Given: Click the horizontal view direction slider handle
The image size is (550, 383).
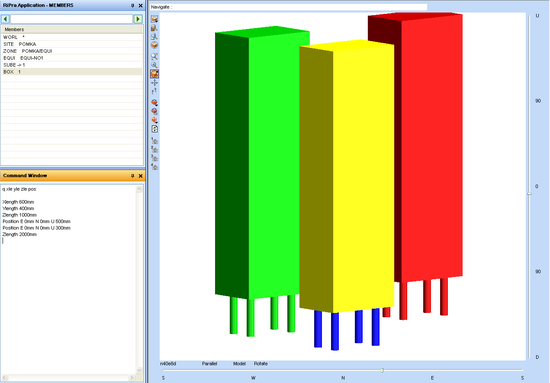Looking at the screenshot, I should click(382, 370).
